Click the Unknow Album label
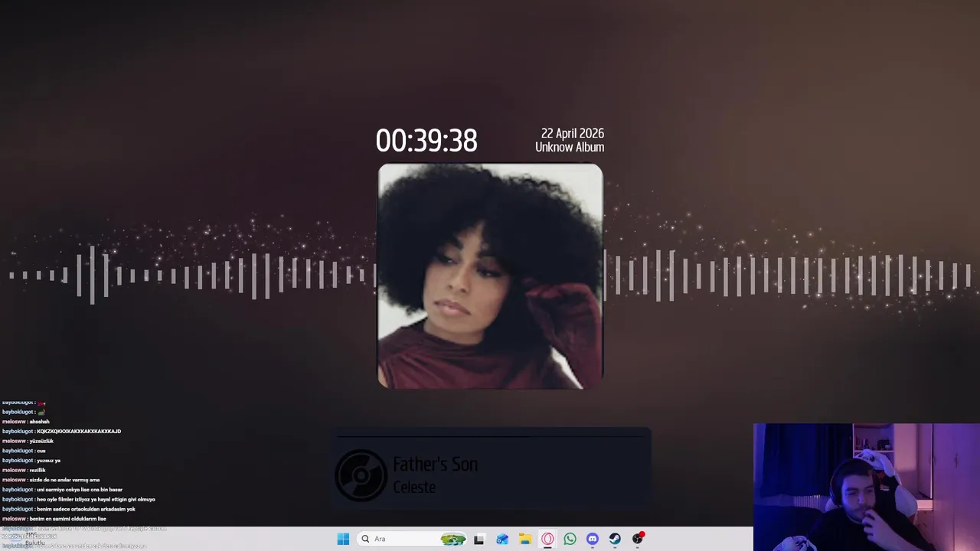 pos(570,147)
